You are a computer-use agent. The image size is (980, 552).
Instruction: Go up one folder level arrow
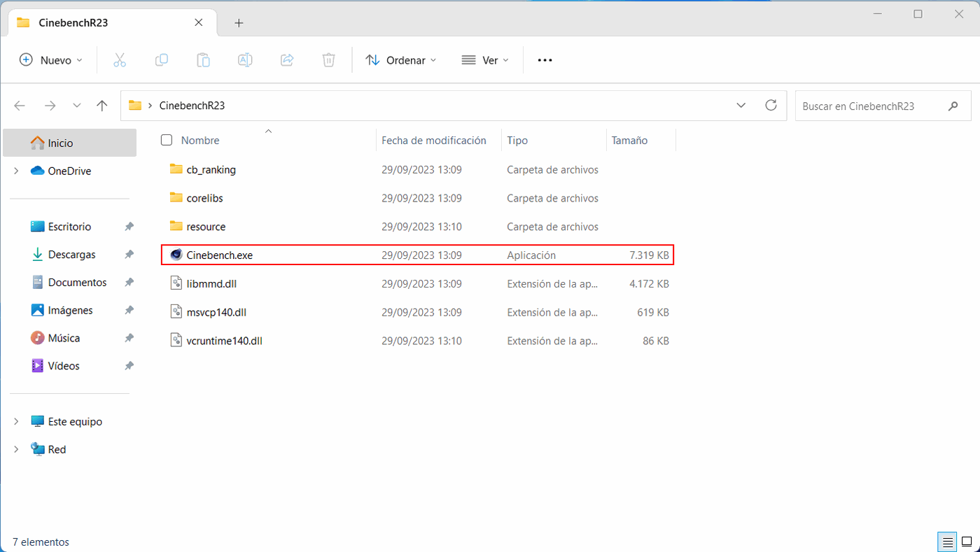pos(102,106)
